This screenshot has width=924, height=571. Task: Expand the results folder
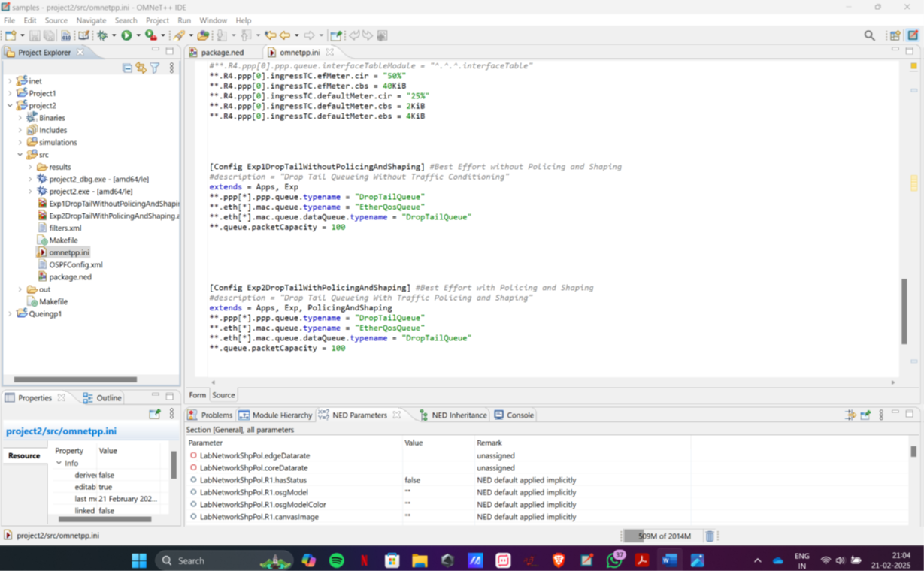coord(30,167)
